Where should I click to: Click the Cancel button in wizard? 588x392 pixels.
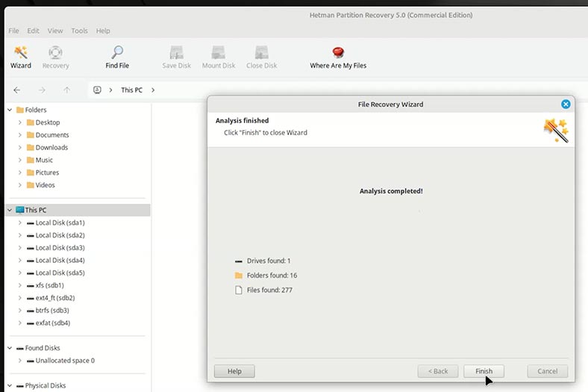click(548, 371)
